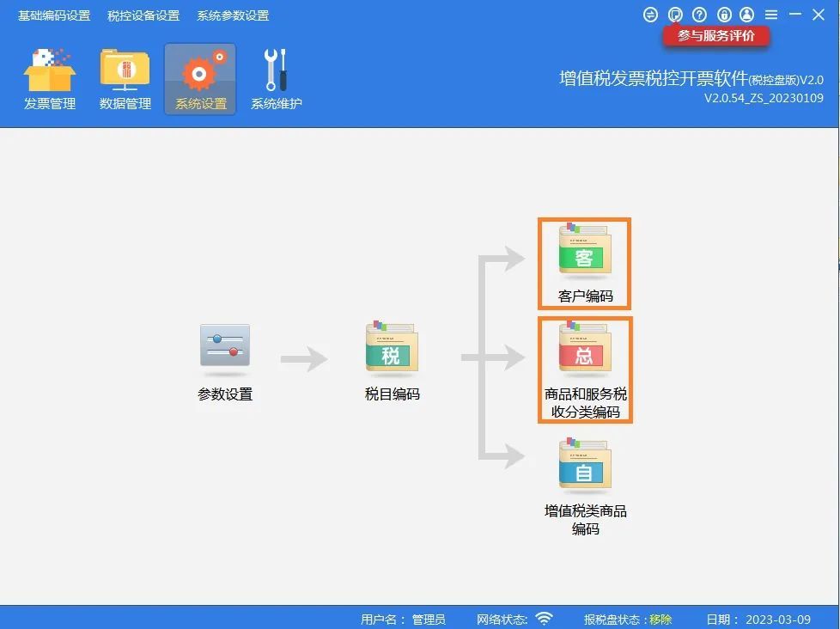This screenshot has height=629, width=840.
Task: Click the 税目编码 label
Action: (393, 394)
